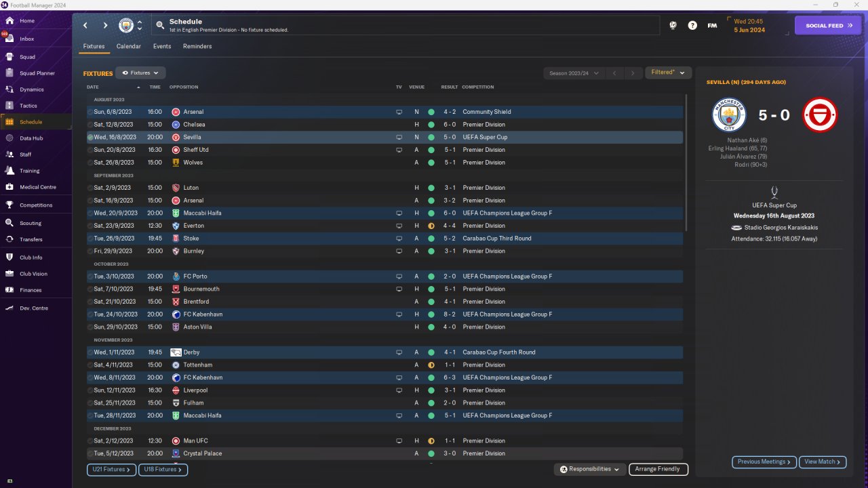Go to the previous season arrow
This screenshot has width=868, height=488.
(x=614, y=73)
